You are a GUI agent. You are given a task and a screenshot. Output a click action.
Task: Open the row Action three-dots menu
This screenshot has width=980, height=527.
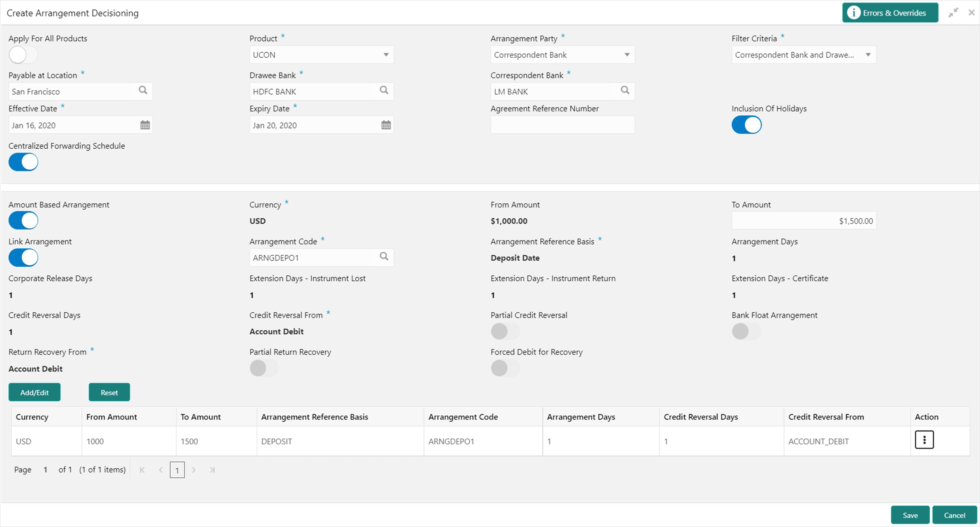[924, 440]
